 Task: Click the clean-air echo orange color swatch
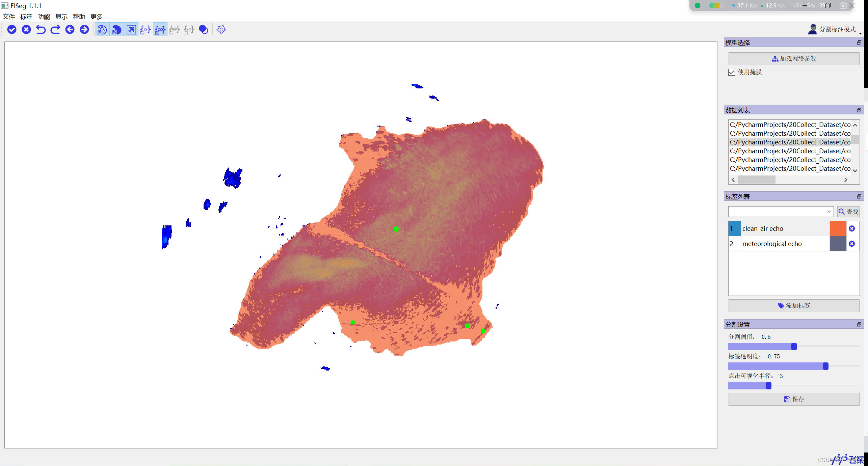pyautogui.click(x=838, y=228)
